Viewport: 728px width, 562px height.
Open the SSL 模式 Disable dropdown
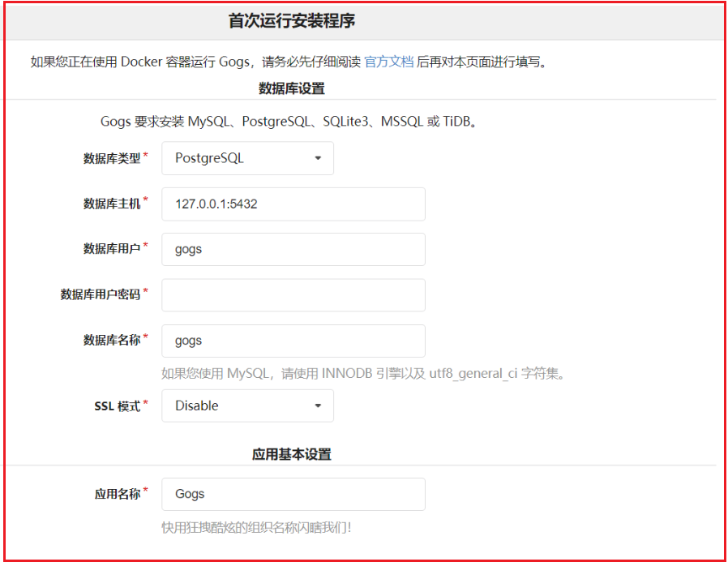247,406
